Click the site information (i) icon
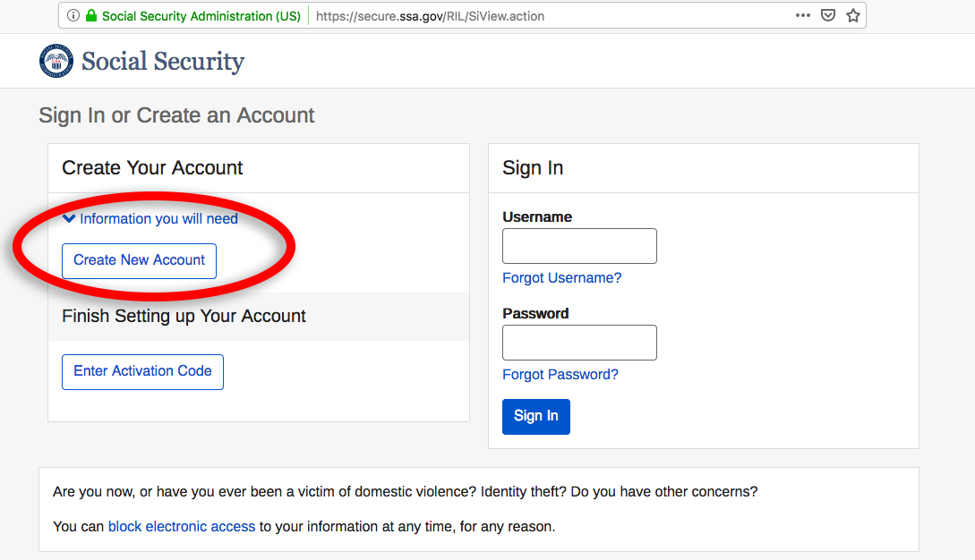Viewport: 975px width, 560px height. 73,16
